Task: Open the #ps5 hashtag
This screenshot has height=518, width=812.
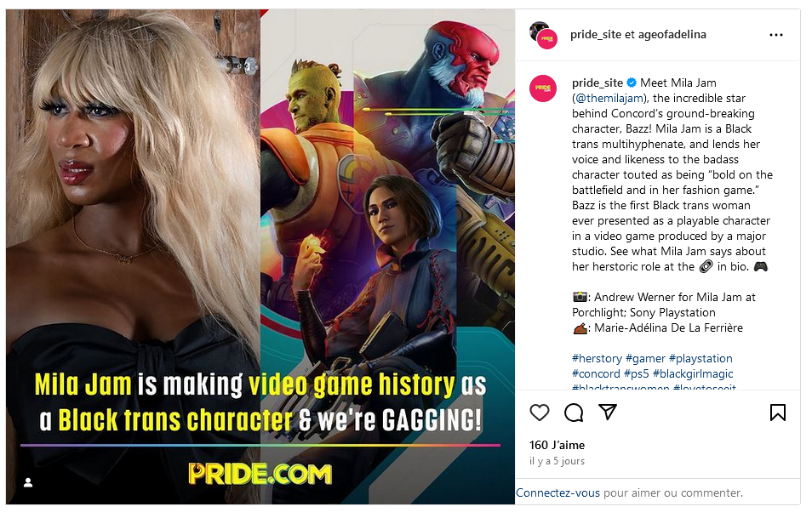Action: [x=637, y=373]
